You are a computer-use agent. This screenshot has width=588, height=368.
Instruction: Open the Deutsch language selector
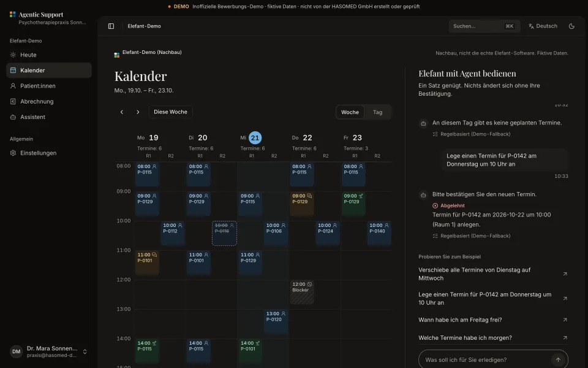click(543, 26)
